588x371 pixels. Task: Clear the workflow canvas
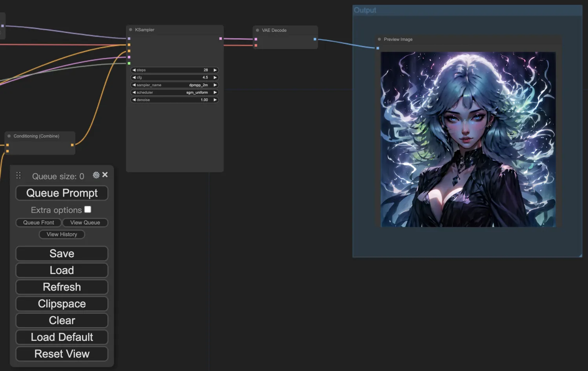click(x=62, y=320)
